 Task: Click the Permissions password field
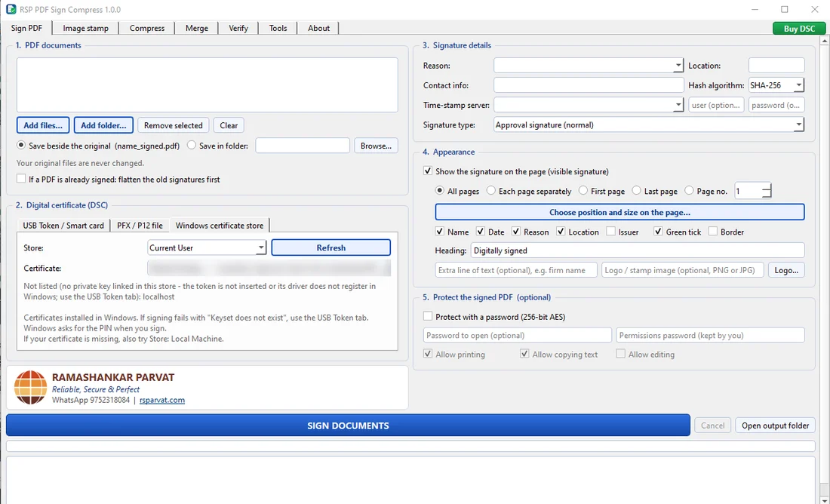[x=710, y=335]
